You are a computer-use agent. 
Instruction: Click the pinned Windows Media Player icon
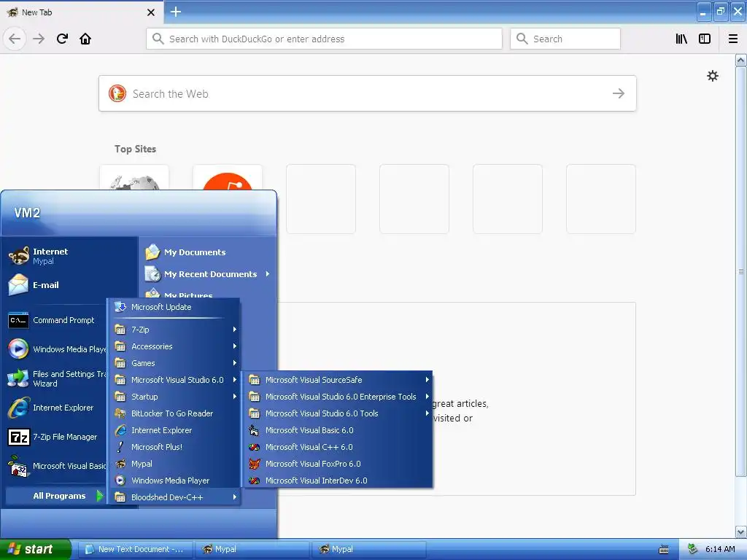[x=18, y=349]
